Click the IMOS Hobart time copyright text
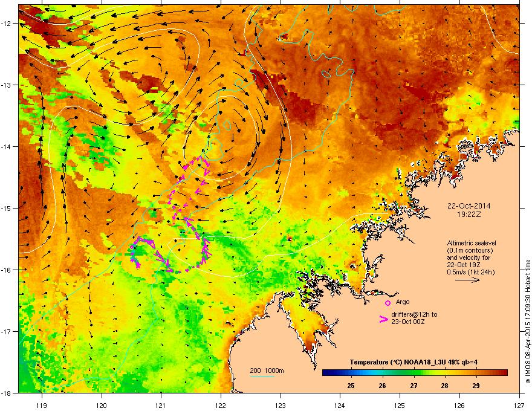Screen dimensions: 532x411 (x=528, y=322)
